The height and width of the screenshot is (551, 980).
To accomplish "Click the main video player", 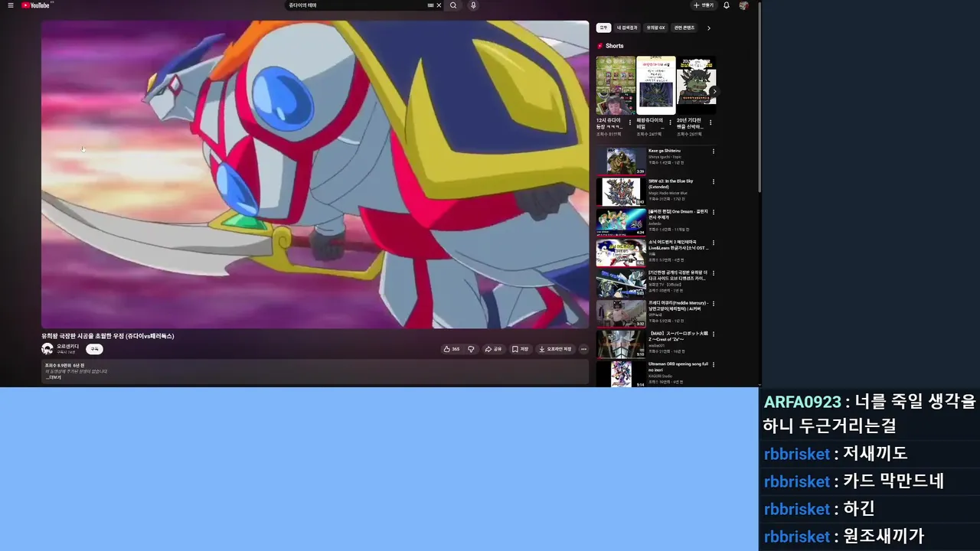I will point(315,174).
